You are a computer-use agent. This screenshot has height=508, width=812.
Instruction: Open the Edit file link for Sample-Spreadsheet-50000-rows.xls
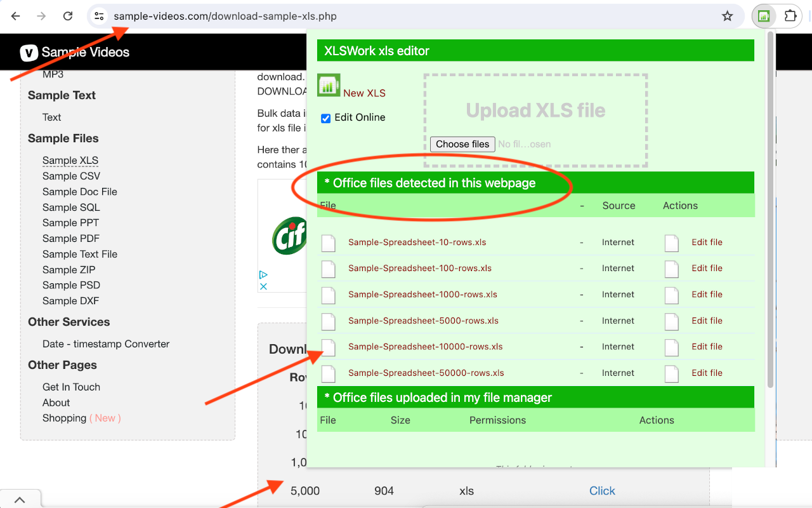(707, 373)
